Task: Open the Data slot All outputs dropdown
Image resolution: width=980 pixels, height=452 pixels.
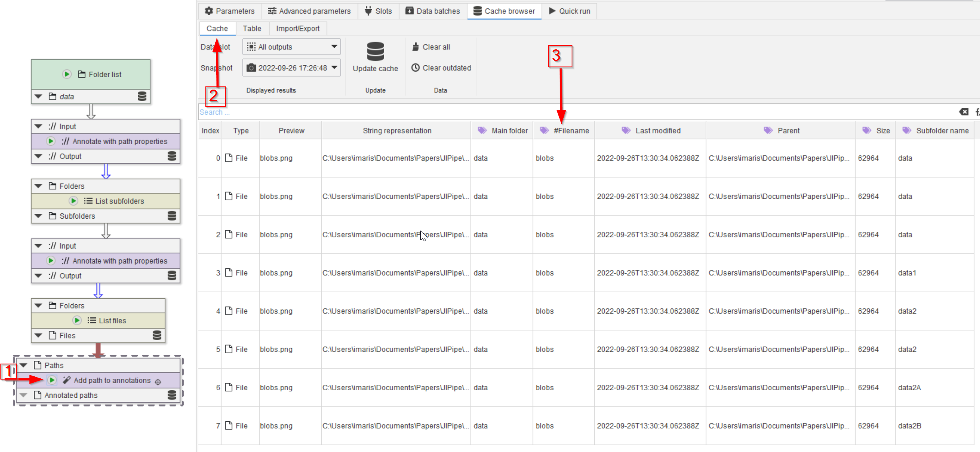Action: click(291, 47)
